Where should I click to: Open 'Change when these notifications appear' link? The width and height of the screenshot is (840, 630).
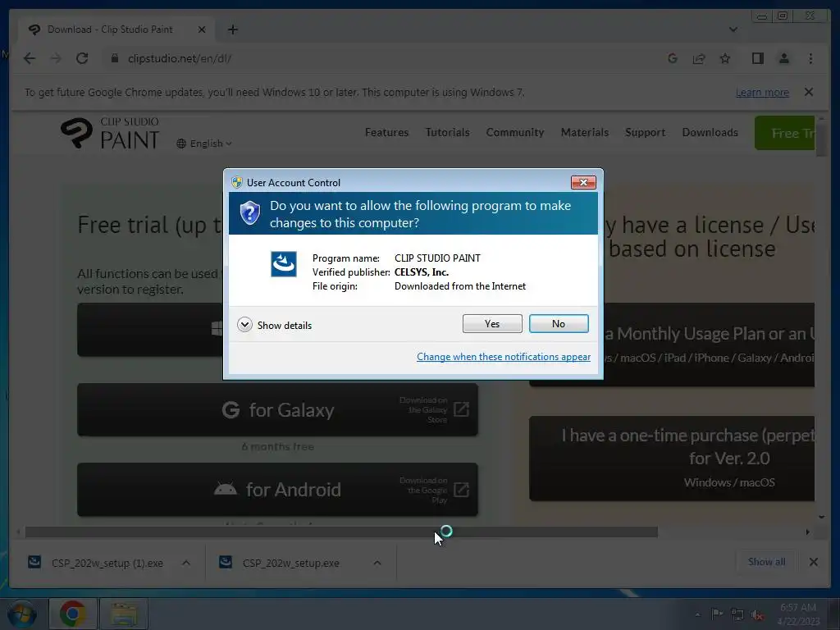click(x=504, y=357)
